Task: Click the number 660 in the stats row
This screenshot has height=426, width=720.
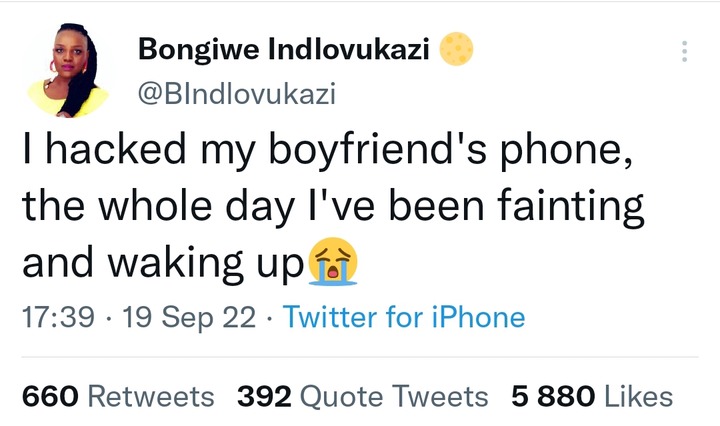Action: (x=50, y=397)
